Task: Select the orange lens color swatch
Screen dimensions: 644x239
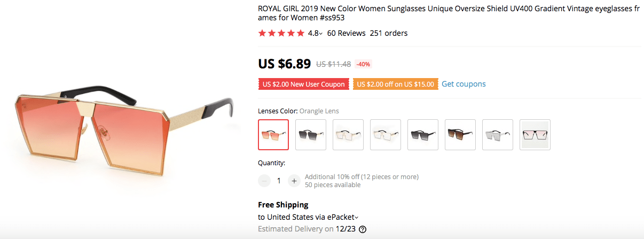Action: (273, 135)
